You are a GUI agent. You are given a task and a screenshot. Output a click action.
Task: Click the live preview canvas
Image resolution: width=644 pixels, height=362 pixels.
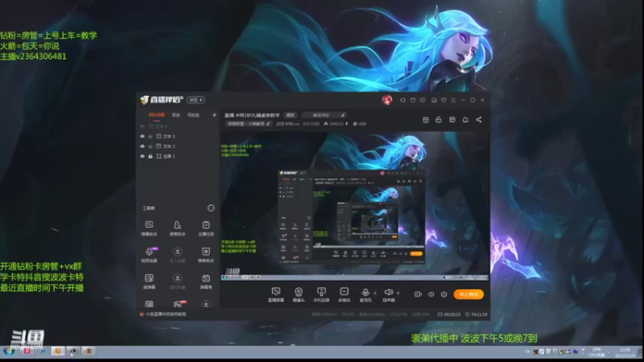[355, 206]
